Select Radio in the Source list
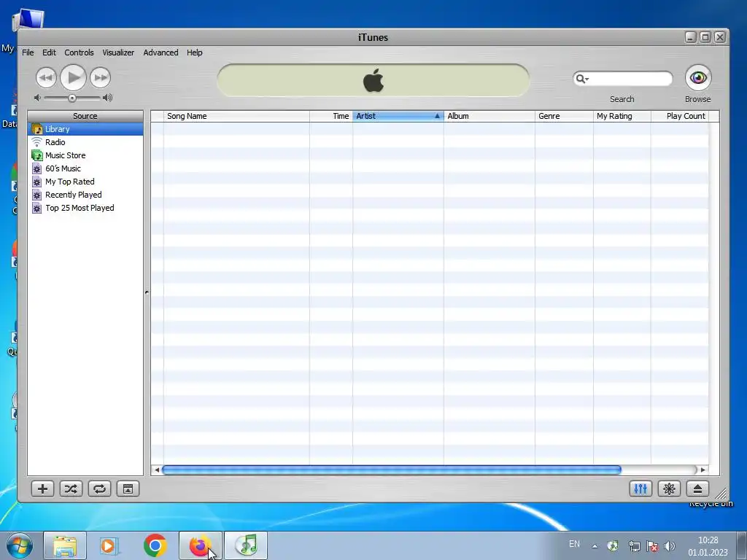 [x=85, y=142]
